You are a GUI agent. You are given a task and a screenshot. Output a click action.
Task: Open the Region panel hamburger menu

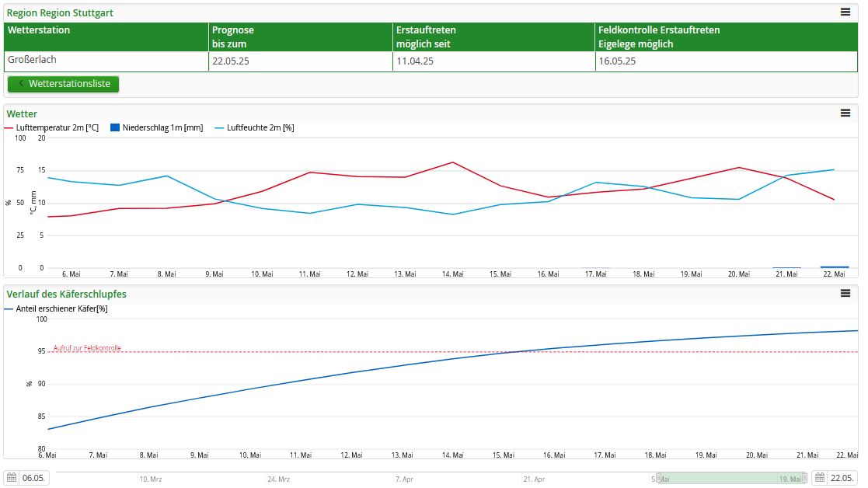[x=845, y=12]
